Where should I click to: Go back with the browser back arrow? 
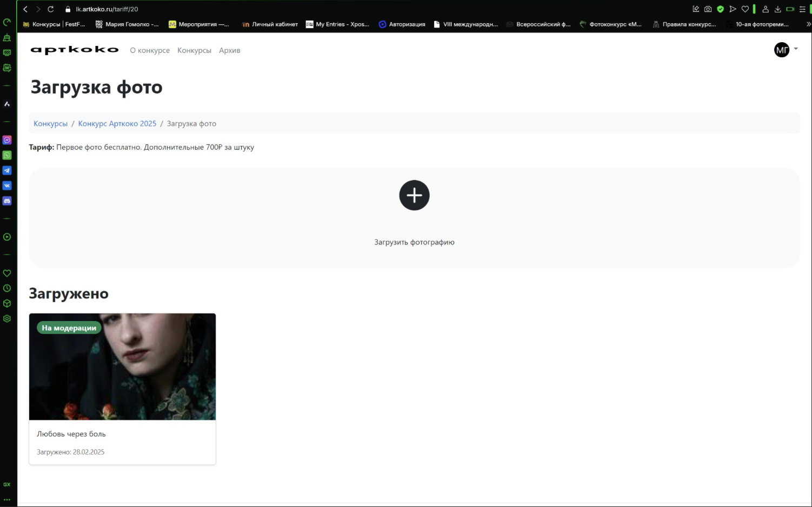[25, 9]
